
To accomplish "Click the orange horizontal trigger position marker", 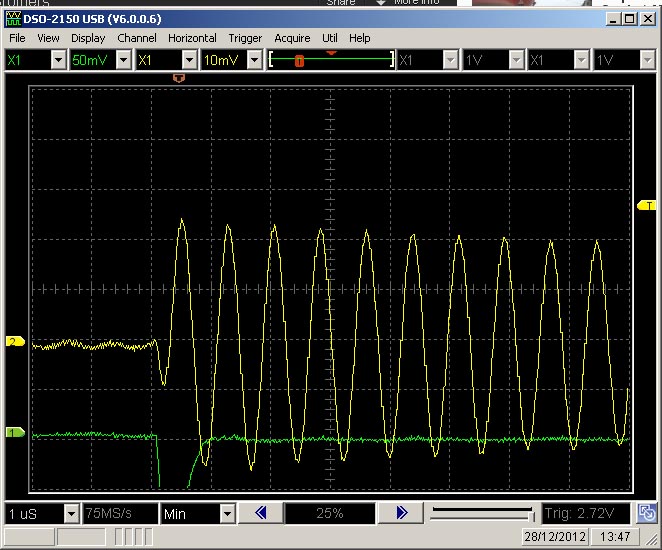I will point(180,76).
